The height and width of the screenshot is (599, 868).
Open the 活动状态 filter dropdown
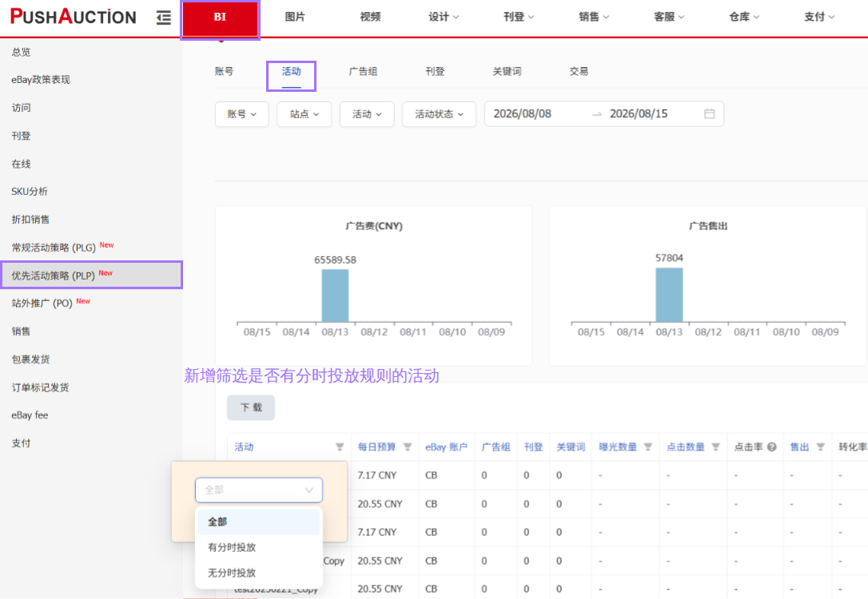point(439,114)
